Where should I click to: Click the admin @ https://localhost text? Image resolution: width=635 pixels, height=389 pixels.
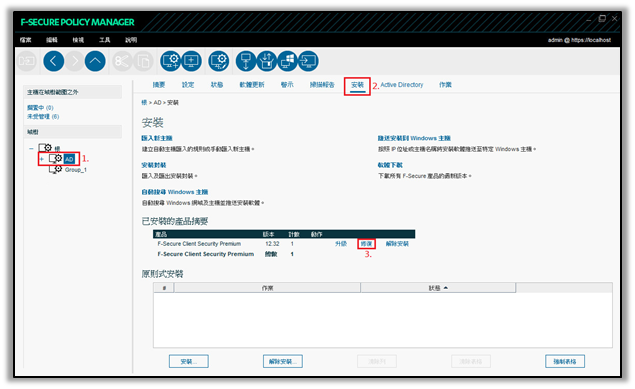click(x=579, y=40)
